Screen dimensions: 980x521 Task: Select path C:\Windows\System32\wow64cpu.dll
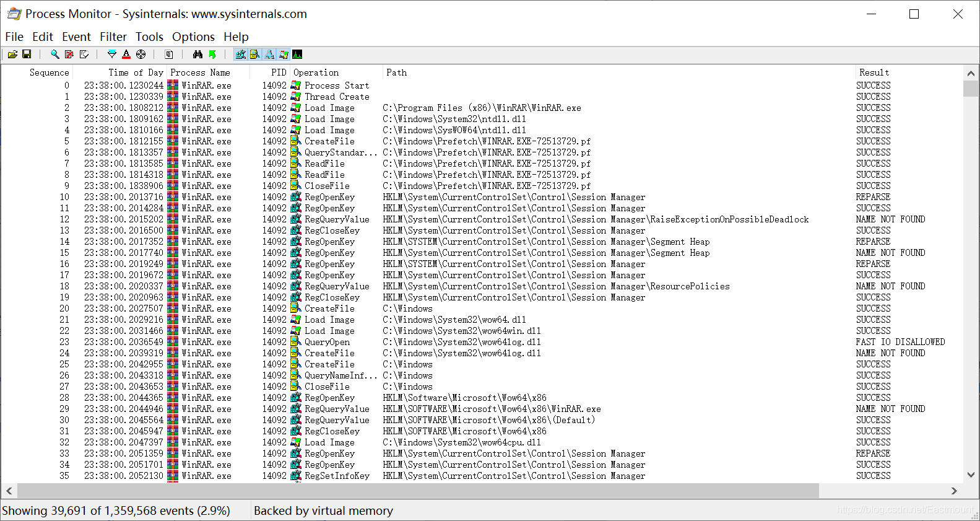tap(462, 442)
